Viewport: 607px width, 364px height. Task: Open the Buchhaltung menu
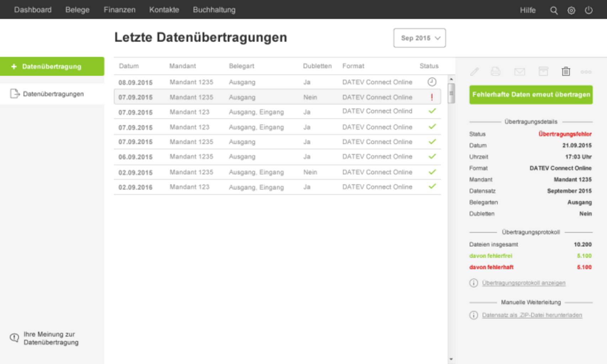point(214,10)
